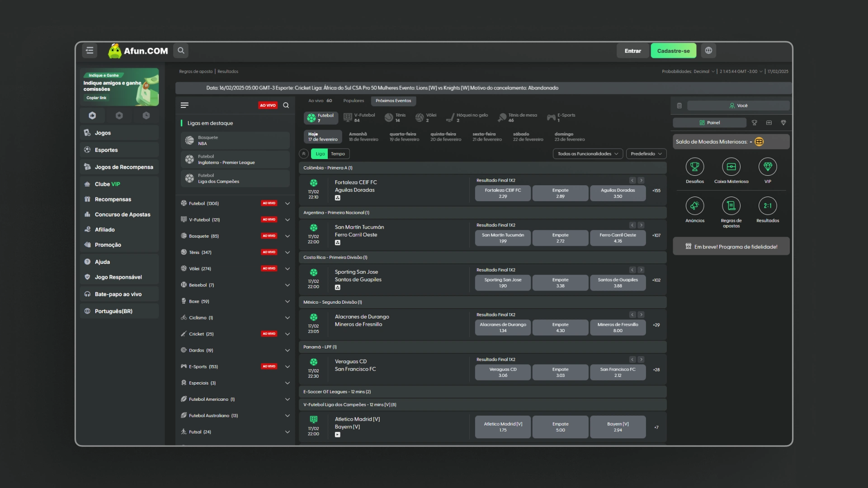Click the search icon in sports list
The width and height of the screenshot is (868, 488).
click(286, 105)
